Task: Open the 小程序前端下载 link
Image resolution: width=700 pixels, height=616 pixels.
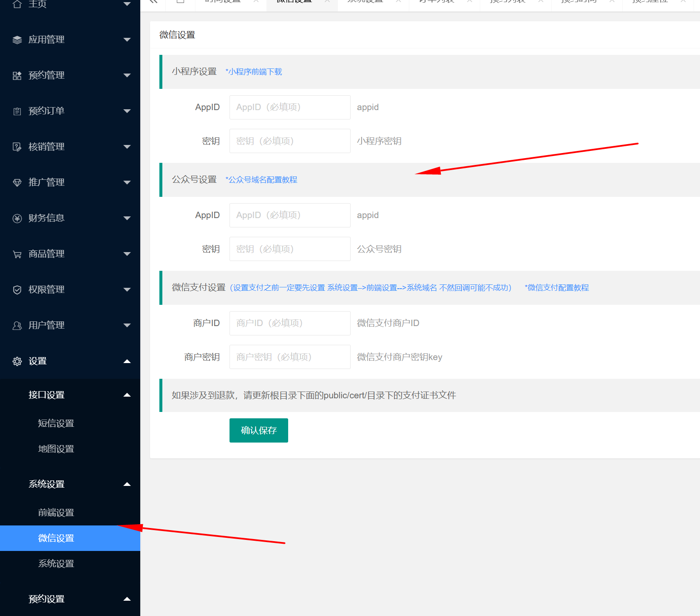Action: [x=254, y=72]
